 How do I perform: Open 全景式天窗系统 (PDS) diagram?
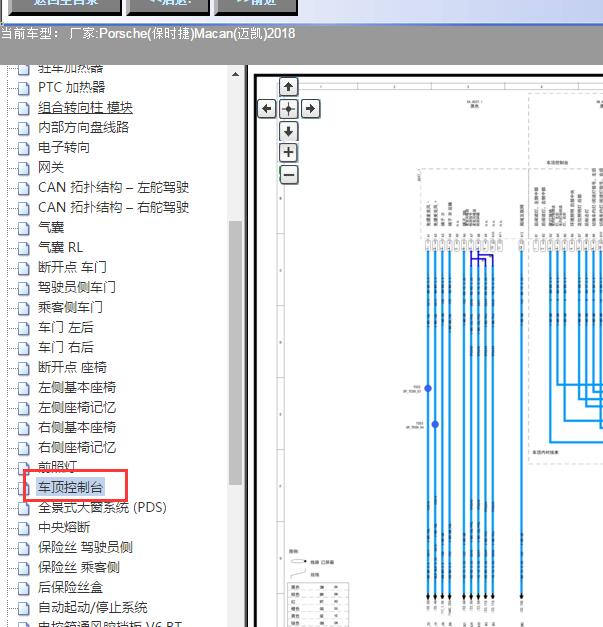(102, 507)
